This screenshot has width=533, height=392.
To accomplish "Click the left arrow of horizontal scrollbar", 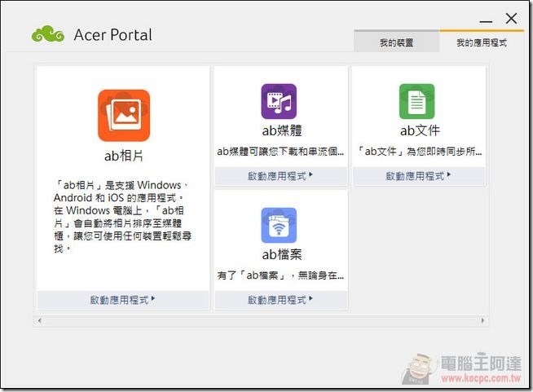I will (x=39, y=320).
